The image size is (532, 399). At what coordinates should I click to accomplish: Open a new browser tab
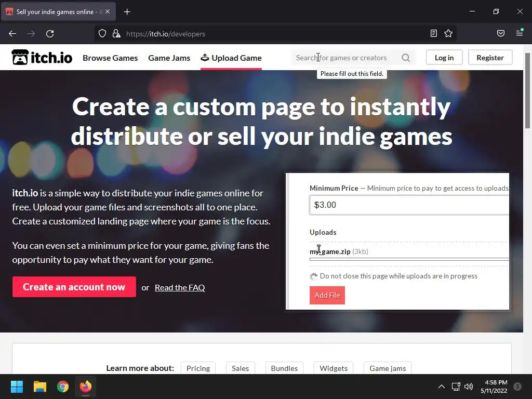tap(127, 12)
